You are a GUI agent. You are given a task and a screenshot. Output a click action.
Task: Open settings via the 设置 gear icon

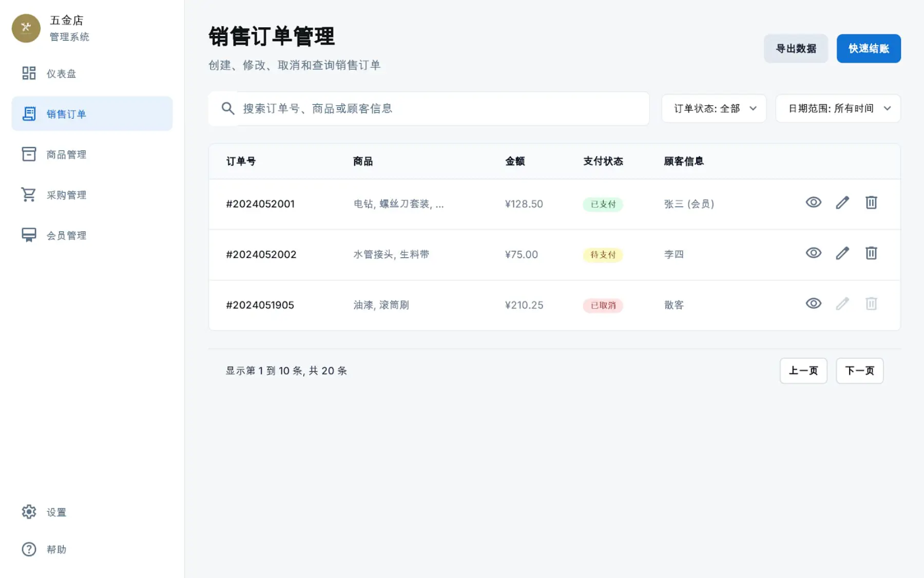[x=29, y=512]
